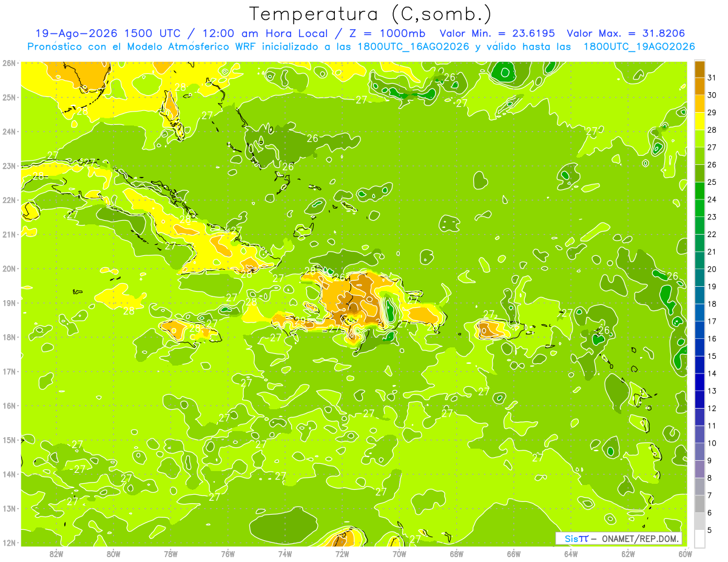
Task: Click the color scale swatch between 29 and 30
Action: coord(699,104)
